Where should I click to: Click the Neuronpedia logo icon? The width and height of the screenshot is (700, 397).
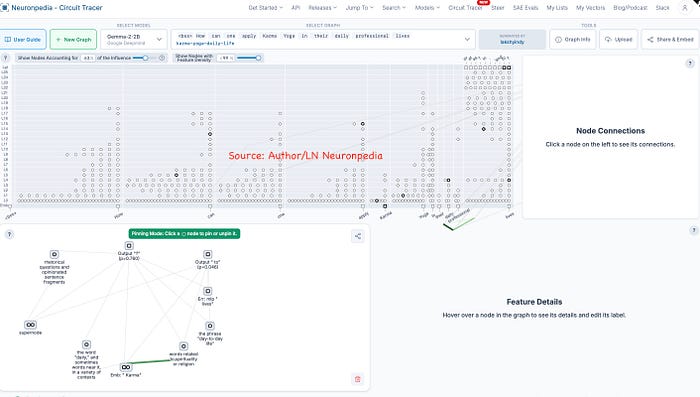click(4, 8)
